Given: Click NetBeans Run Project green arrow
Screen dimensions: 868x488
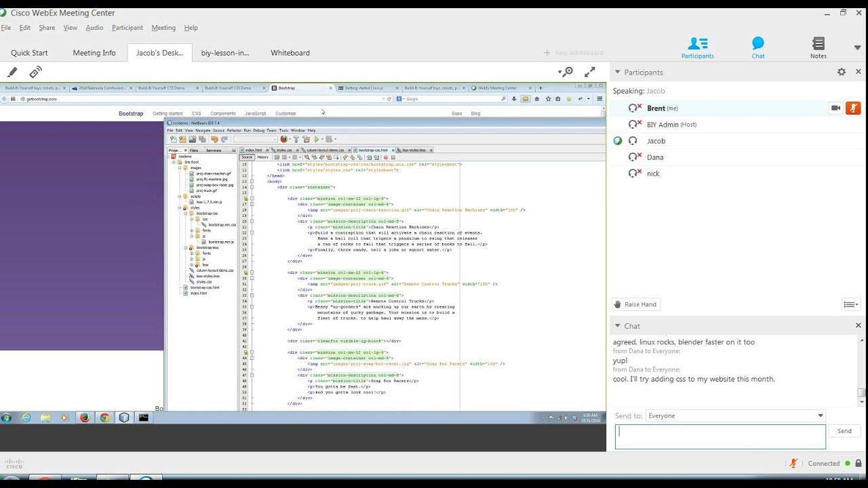Looking at the screenshot, I should [x=317, y=139].
